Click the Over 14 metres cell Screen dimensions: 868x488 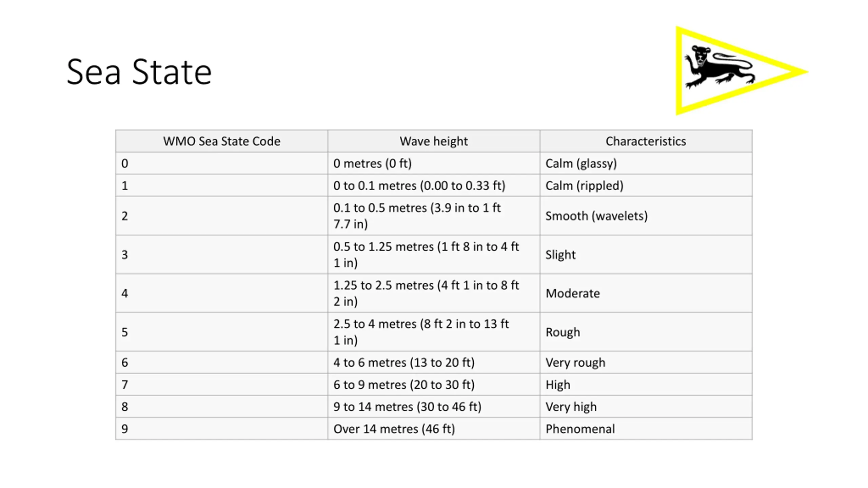(x=434, y=429)
